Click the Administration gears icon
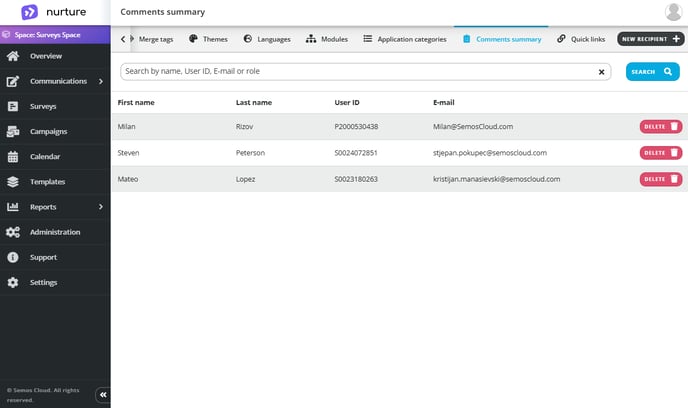 click(13, 232)
